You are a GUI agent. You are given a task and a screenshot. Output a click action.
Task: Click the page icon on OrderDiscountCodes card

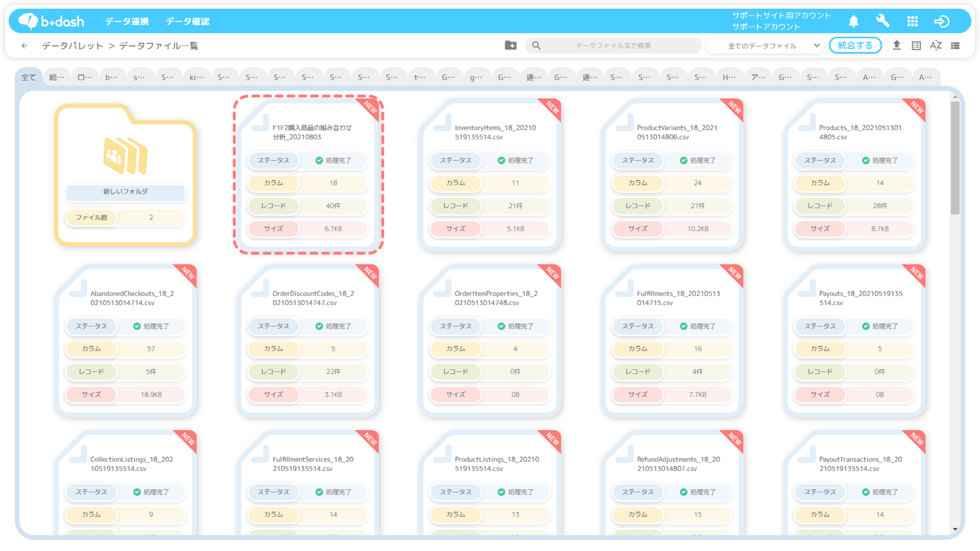(x=260, y=288)
